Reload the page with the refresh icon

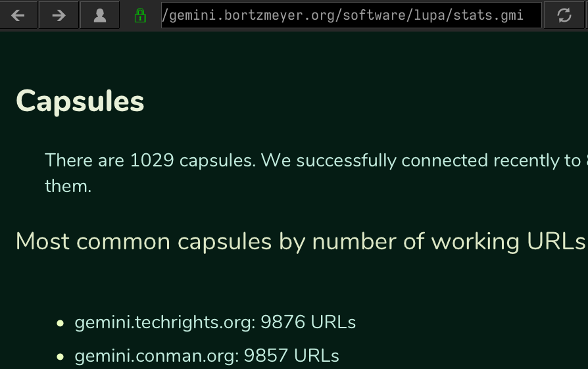[564, 15]
